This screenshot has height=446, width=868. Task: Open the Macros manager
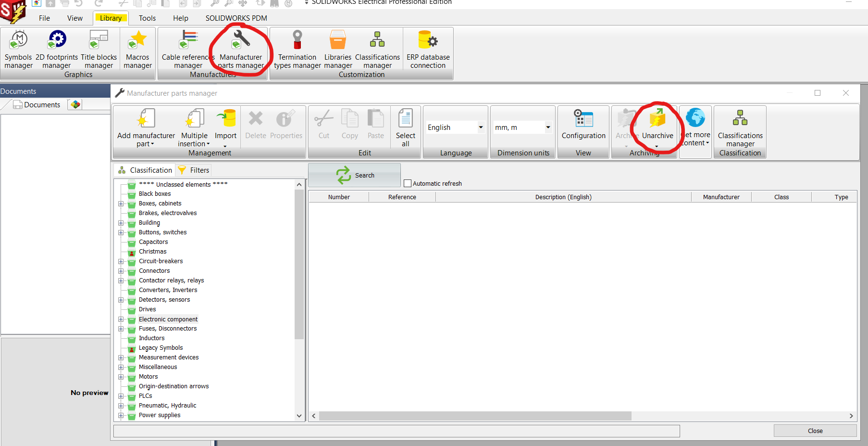pyautogui.click(x=137, y=50)
